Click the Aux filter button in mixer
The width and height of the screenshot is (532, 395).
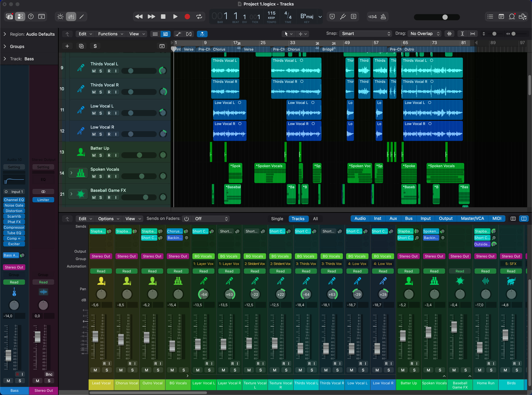(x=393, y=219)
